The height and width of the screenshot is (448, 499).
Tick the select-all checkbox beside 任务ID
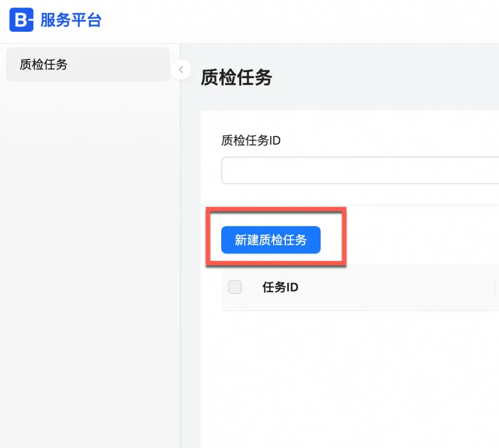[235, 287]
